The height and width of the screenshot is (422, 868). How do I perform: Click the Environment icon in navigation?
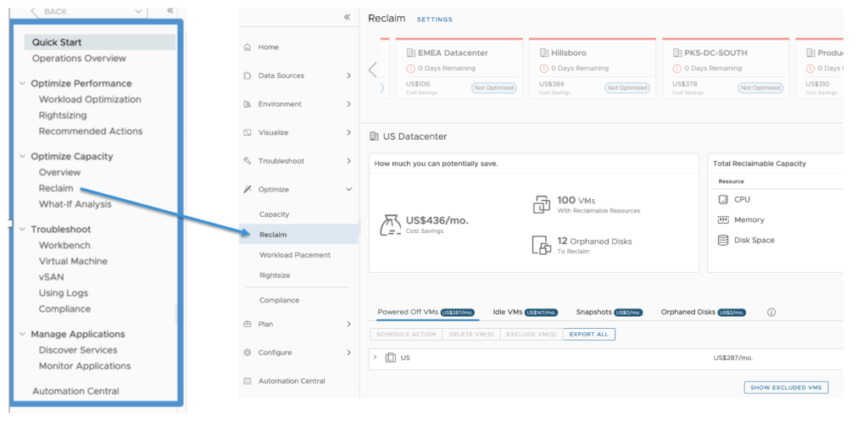(x=247, y=104)
